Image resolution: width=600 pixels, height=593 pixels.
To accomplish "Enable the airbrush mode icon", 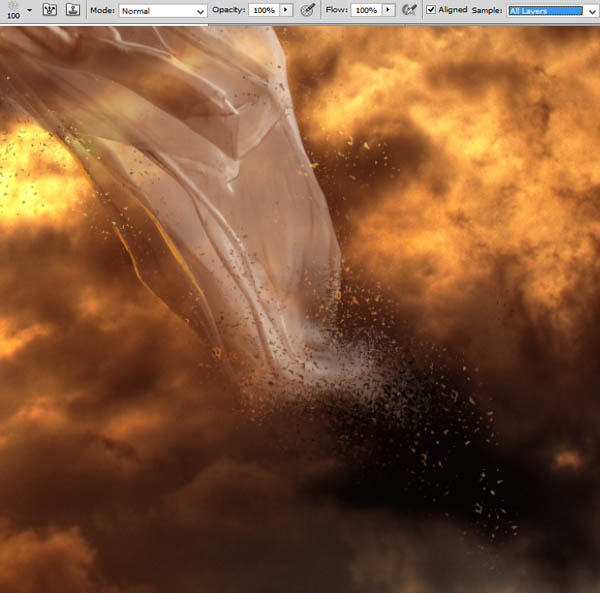I will (x=409, y=10).
